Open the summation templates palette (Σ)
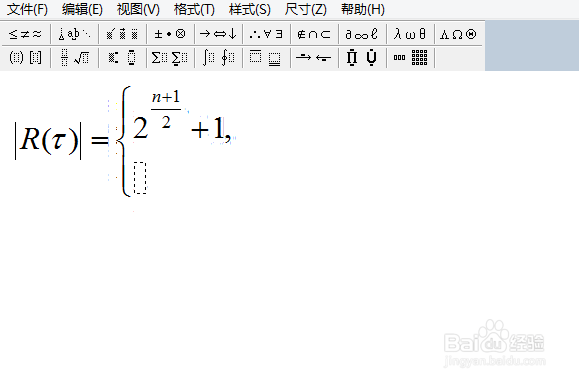The width and height of the screenshot is (579, 382). [x=170, y=58]
